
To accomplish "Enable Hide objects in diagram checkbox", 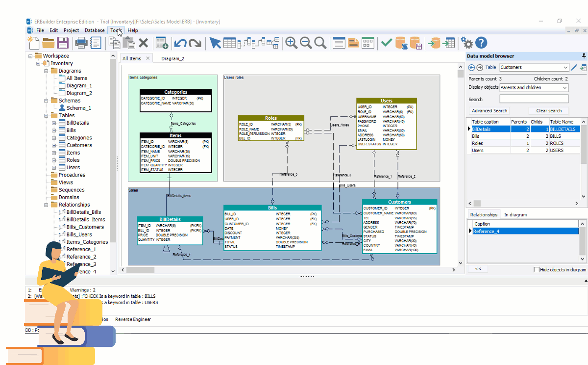I will (537, 270).
